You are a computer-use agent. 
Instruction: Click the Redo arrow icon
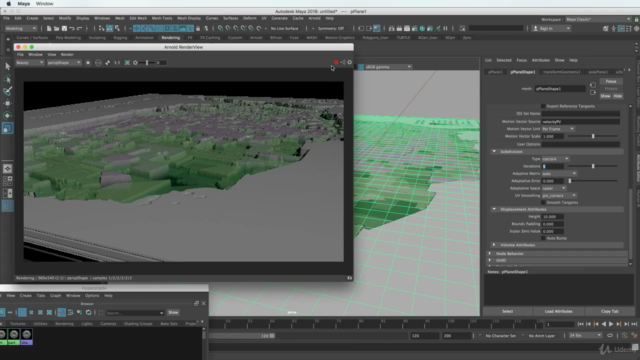click(x=80, y=29)
